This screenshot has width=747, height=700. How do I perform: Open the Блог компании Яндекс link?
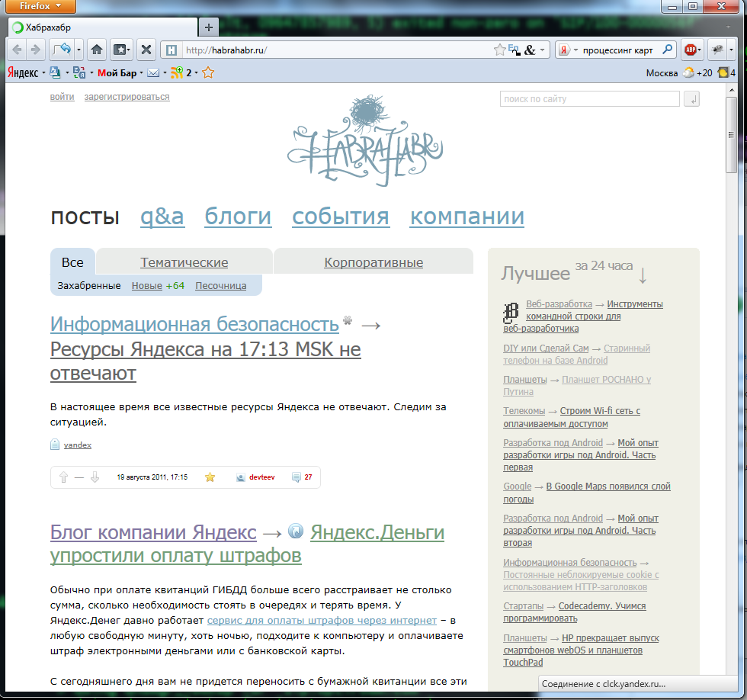pos(153,531)
